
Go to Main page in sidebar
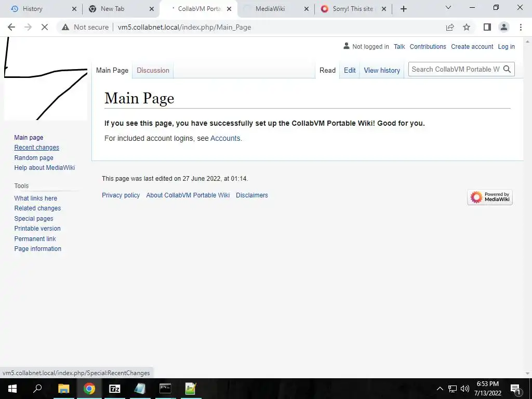tap(29, 137)
